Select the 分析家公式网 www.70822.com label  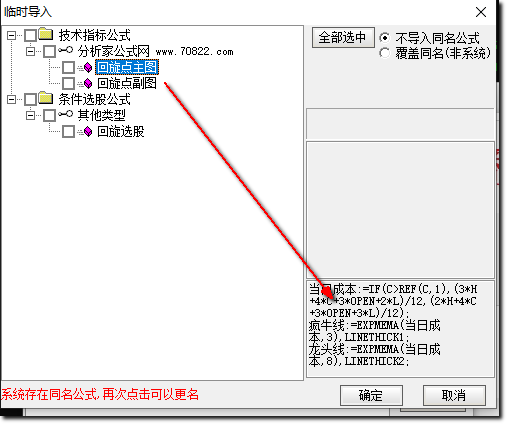pos(155,52)
